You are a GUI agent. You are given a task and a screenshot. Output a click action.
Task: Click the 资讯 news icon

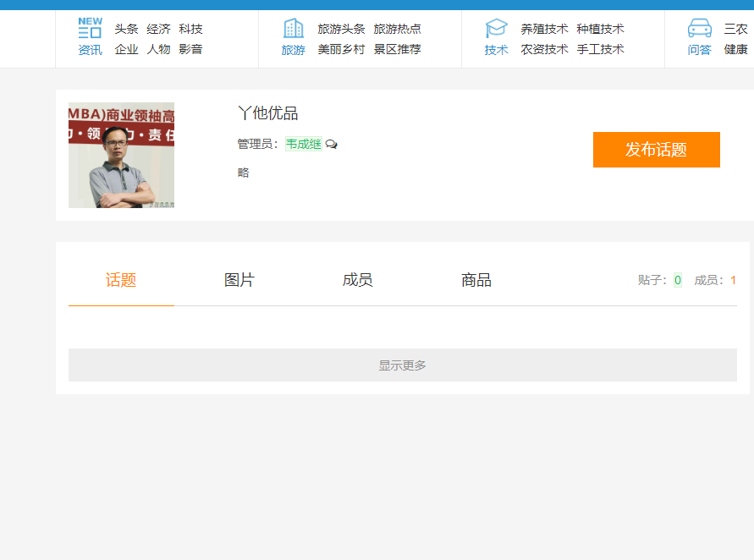(90, 28)
